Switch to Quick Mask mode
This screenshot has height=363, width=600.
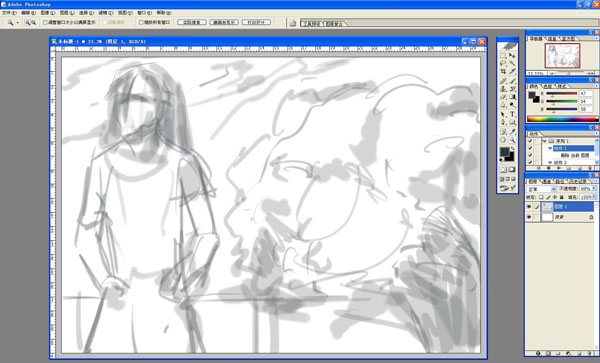click(512, 169)
